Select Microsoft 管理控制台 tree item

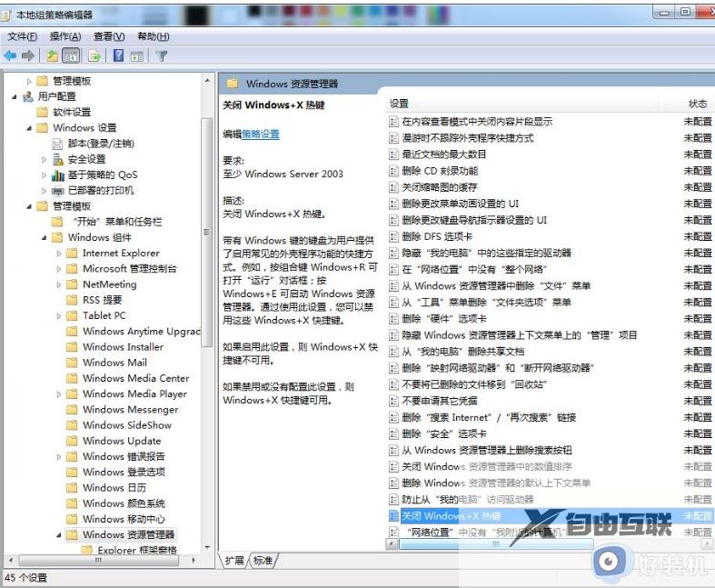pyautogui.click(x=130, y=269)
